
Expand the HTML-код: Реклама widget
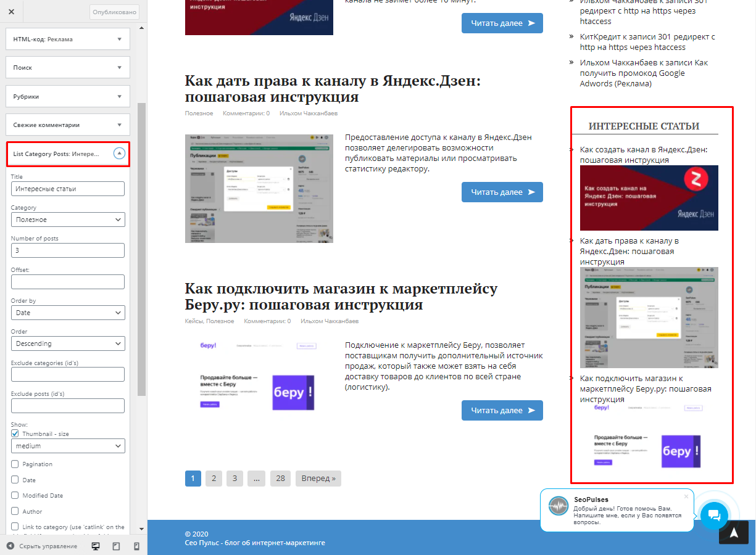click(x=120, y=39)
